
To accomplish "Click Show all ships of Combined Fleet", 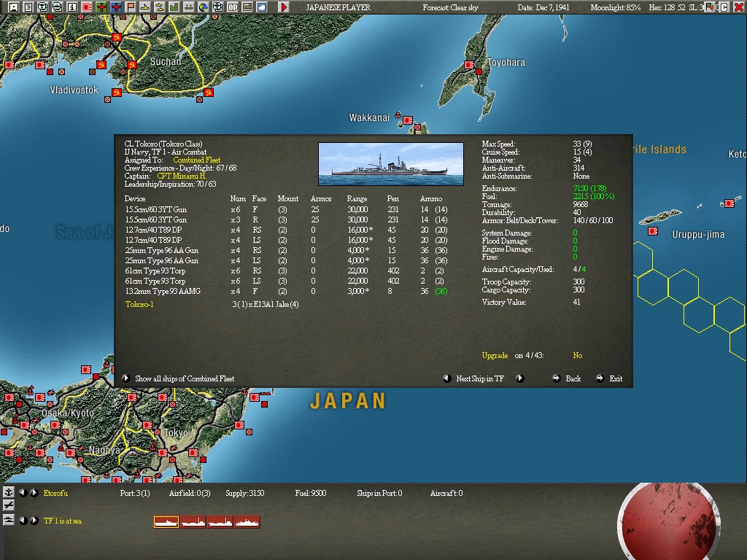I will tap(185, 378).
